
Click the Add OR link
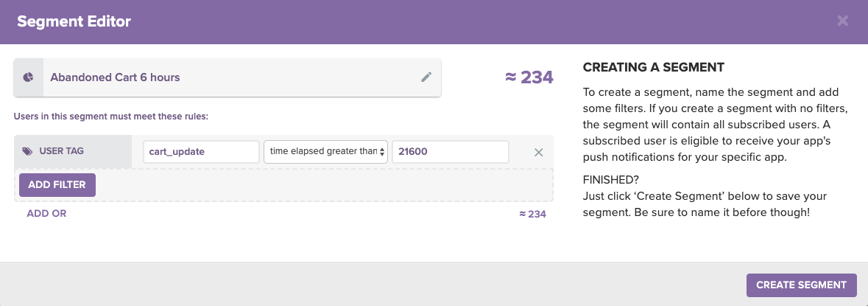pyautogui.click(x=46, y=213)
